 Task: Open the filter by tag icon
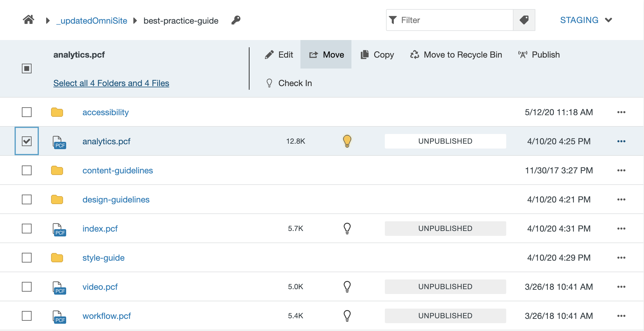coord(524,20)
